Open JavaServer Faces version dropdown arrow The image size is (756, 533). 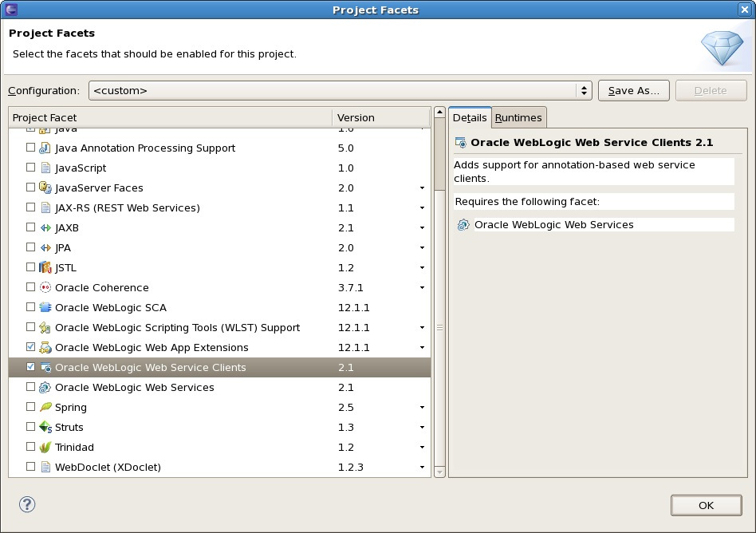[422, 188]
